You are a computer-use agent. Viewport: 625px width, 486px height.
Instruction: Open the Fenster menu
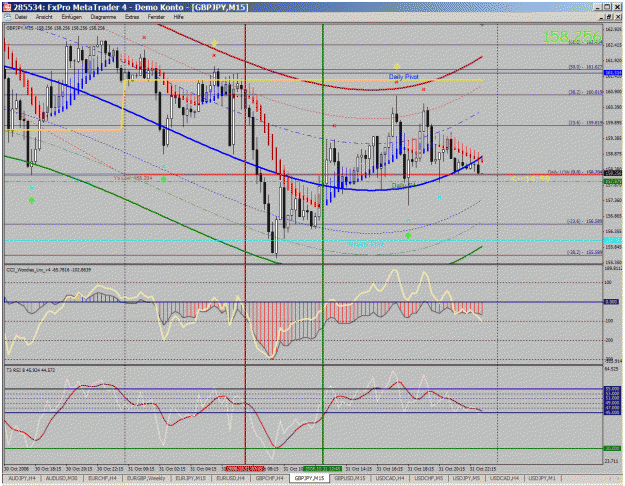coord(156,17)
